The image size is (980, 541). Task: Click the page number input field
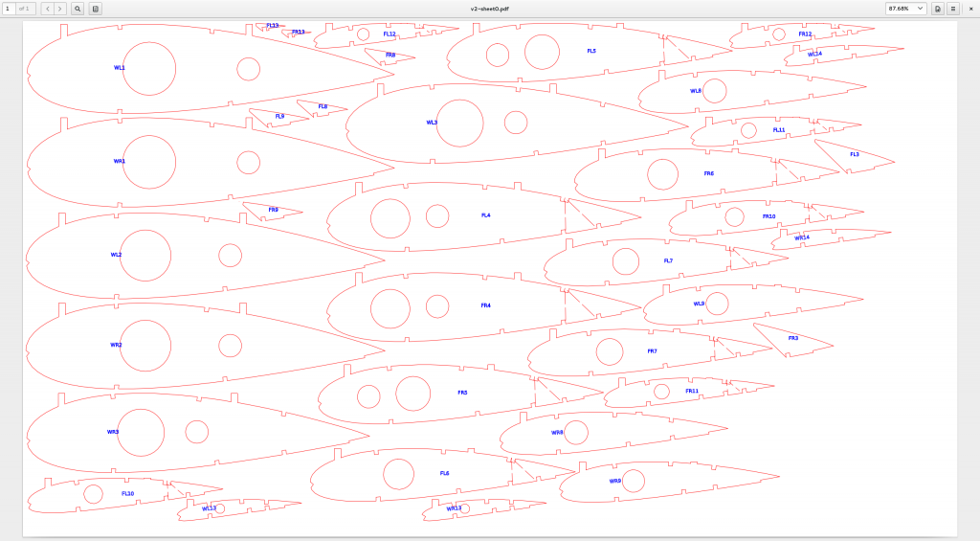(11, 9)
